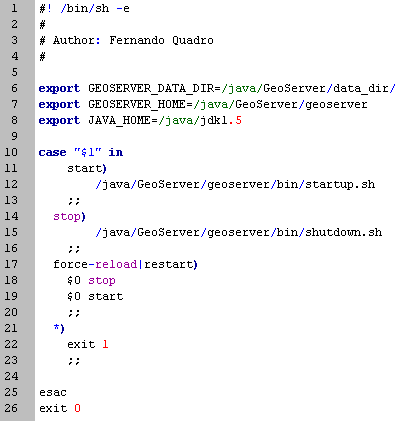The width and height of the screenshot is (412, 421).
Task: Click the exit 1 statement
Action: click(x=88, y=344)
